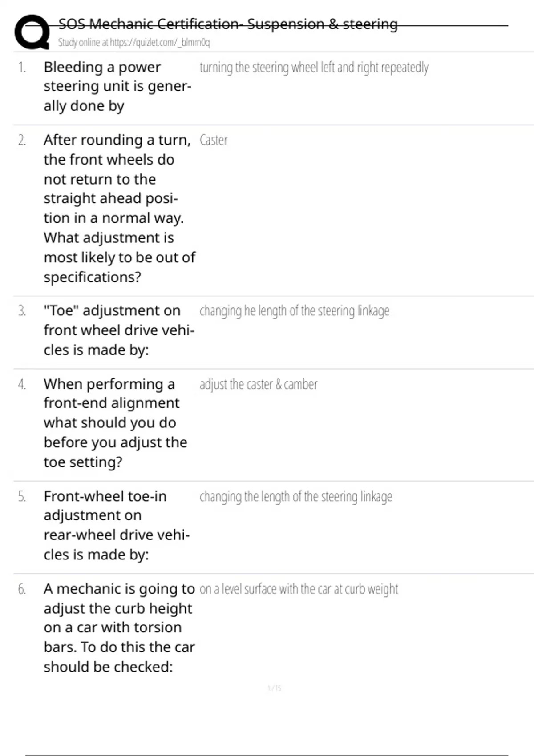
Task: Click the answer 'Caster'
Action: 214,140
